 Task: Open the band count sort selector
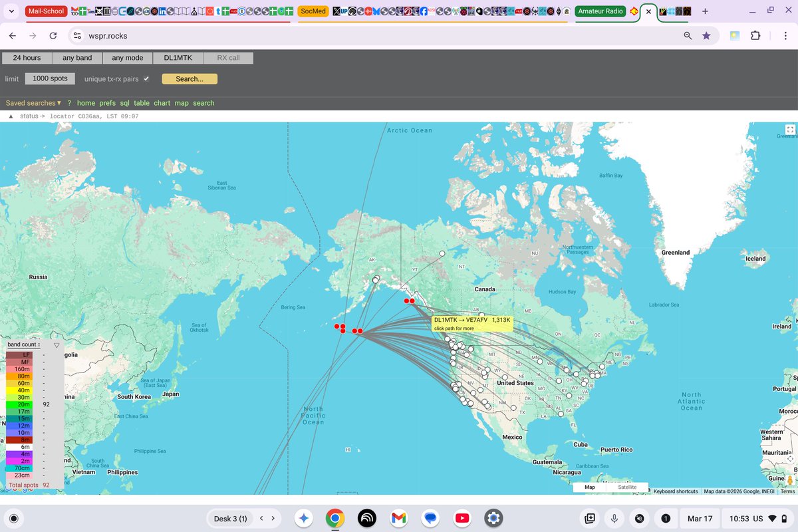pos(24,344)
